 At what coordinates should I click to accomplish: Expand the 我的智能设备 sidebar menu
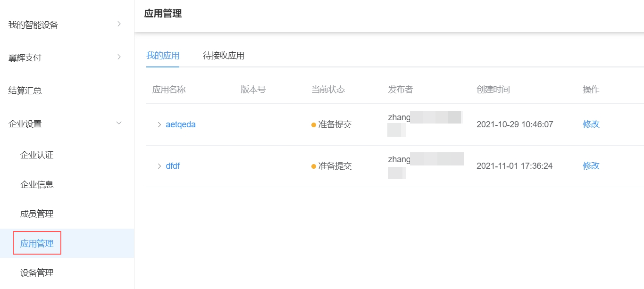tap(33, 25)
